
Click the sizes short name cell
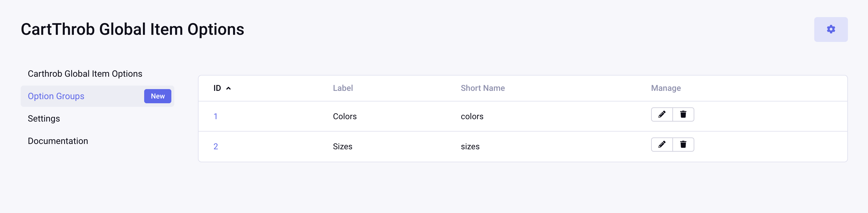(x=470, y=146)
